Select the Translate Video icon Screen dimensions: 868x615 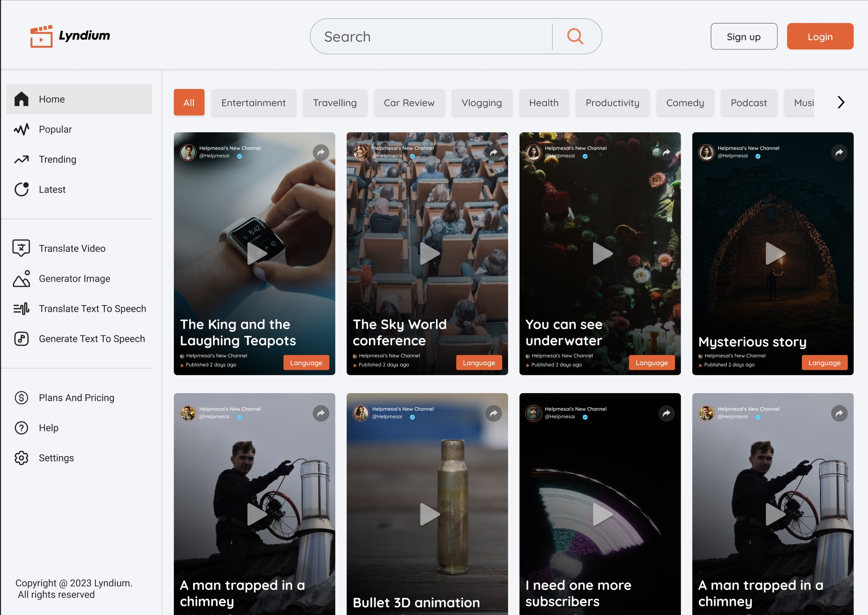click(x=21, y=248)
